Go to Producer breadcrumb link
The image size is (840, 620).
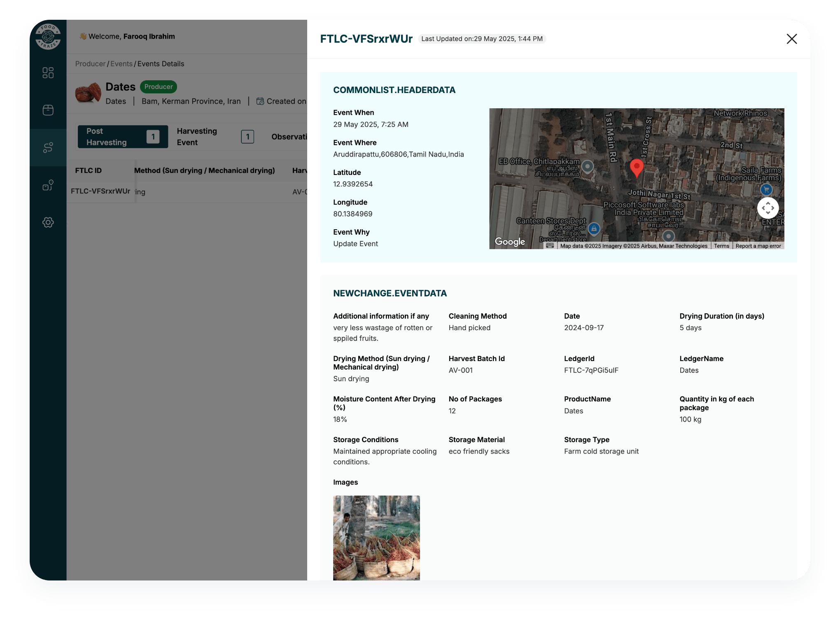pos(90,64)
